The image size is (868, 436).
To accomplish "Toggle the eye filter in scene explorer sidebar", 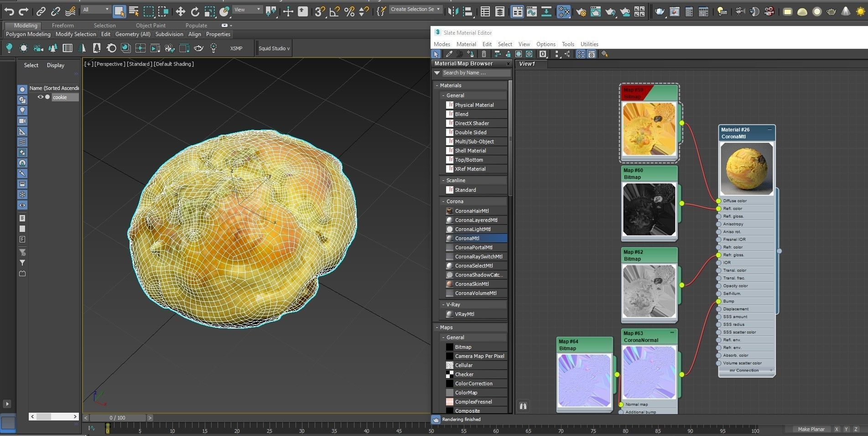I will (22, 205).
